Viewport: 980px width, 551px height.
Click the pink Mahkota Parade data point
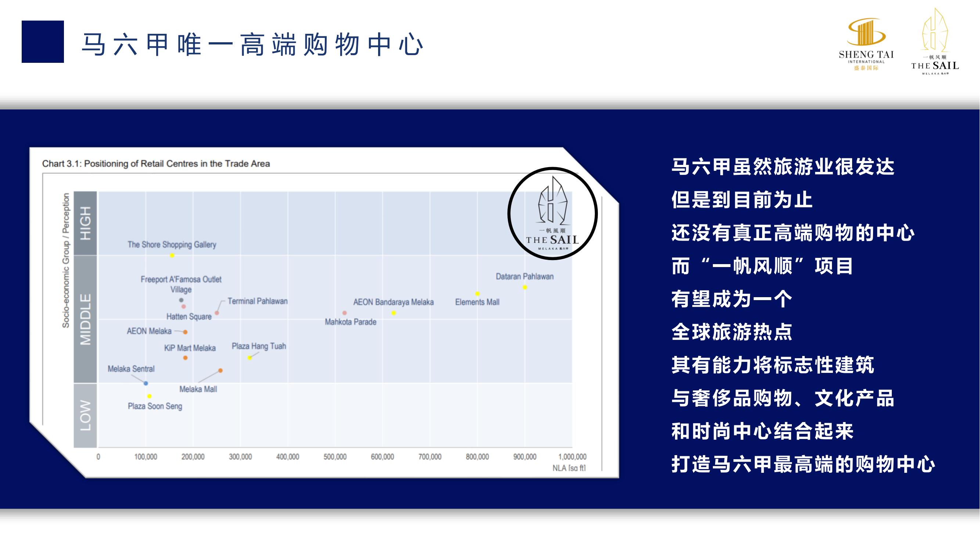click(345, 313)
